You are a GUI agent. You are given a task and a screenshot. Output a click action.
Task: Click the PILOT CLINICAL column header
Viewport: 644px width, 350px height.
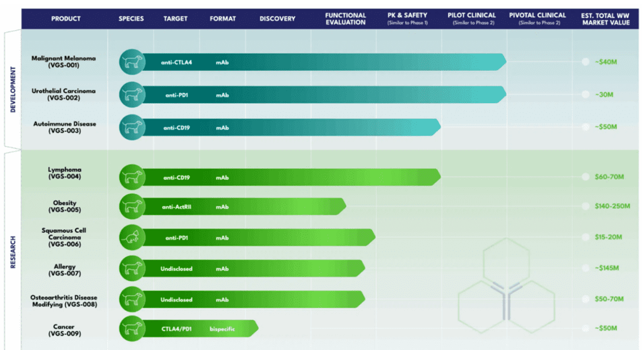[472, 19]
